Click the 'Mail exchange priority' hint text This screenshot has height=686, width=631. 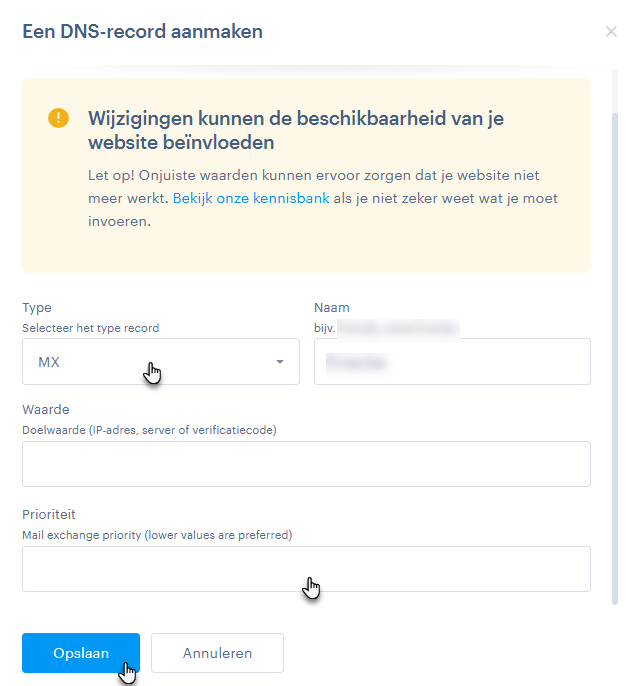(157, 535)
